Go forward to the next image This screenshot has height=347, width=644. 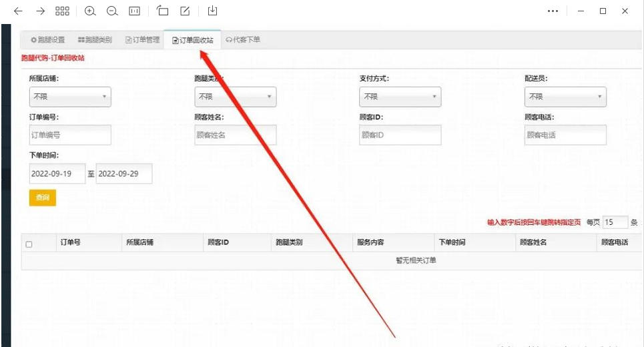[x=40, y=11]
